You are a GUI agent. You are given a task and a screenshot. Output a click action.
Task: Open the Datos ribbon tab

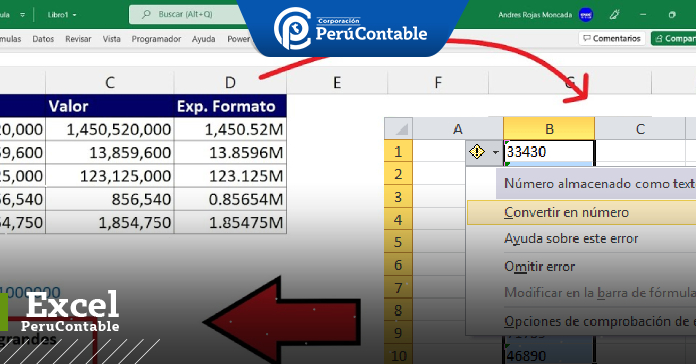[43, 39]
